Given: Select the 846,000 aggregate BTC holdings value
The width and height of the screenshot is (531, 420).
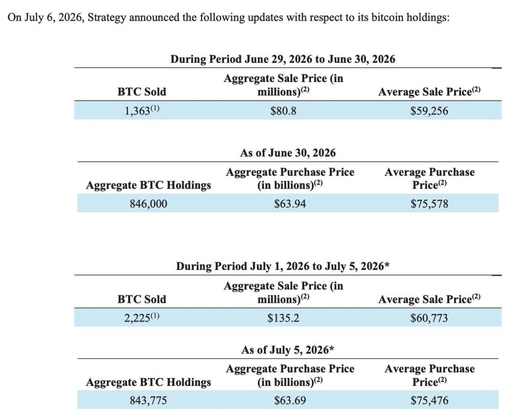Looking at the screenshot, I should 149,204.
